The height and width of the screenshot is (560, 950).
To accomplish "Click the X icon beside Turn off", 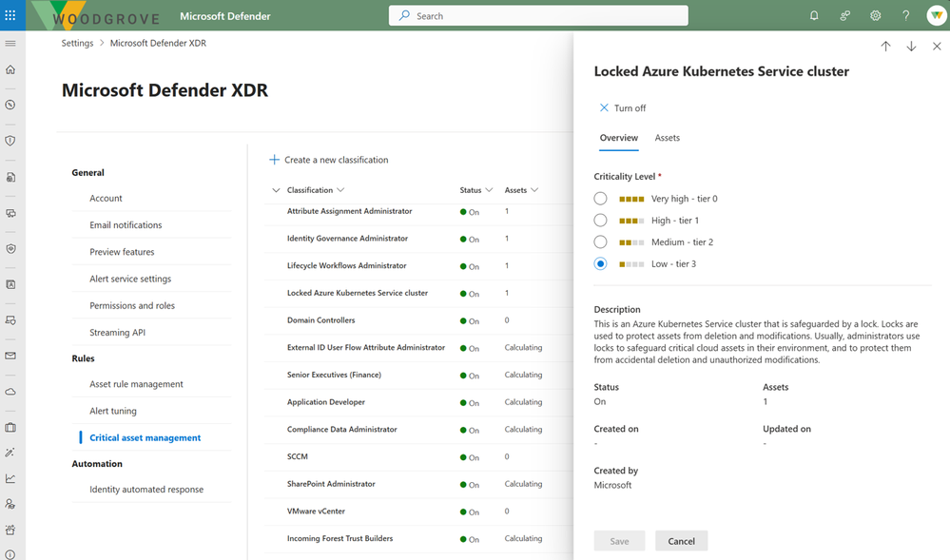I will [x=604, y=107].
